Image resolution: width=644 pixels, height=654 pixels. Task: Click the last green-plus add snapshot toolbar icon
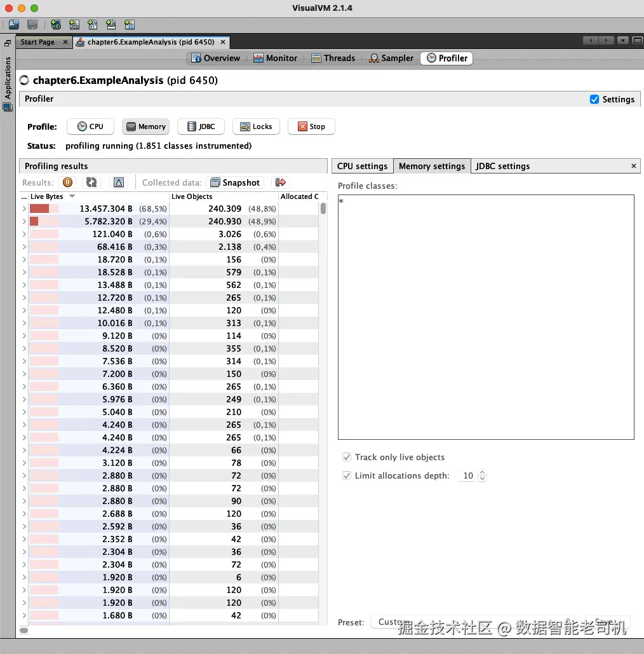click(130, 25)
